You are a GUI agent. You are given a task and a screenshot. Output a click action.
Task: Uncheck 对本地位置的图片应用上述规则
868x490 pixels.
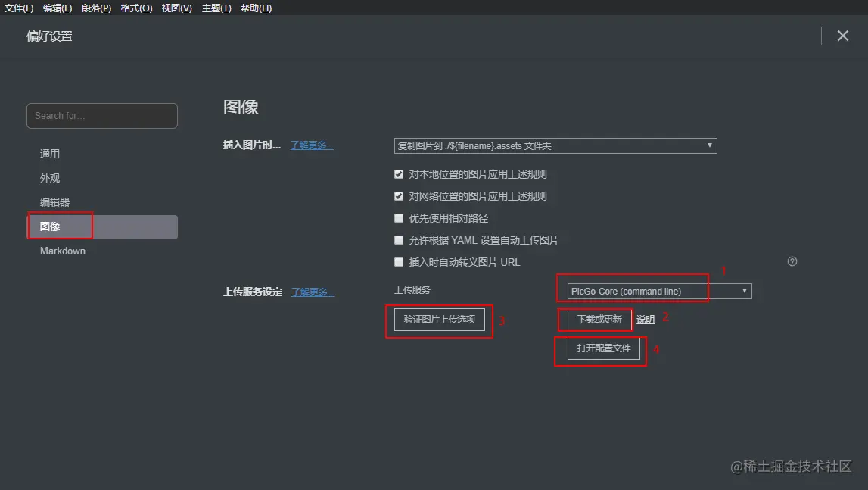399,174
